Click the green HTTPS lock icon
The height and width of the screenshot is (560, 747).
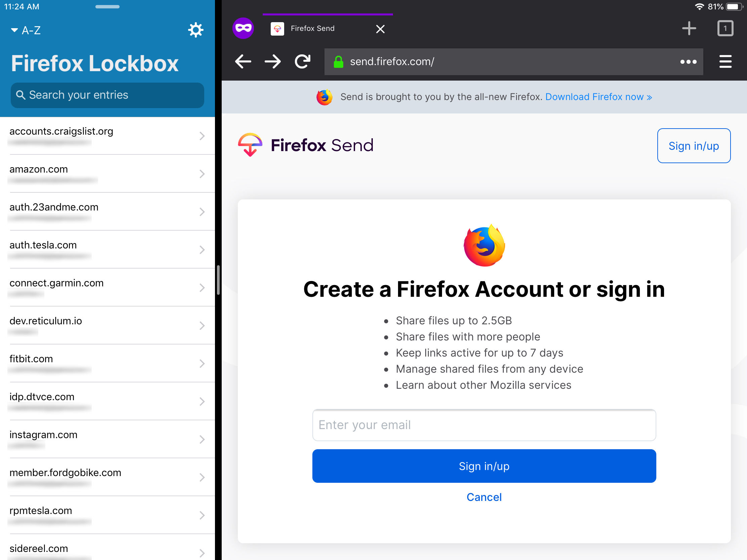(340, 62)
